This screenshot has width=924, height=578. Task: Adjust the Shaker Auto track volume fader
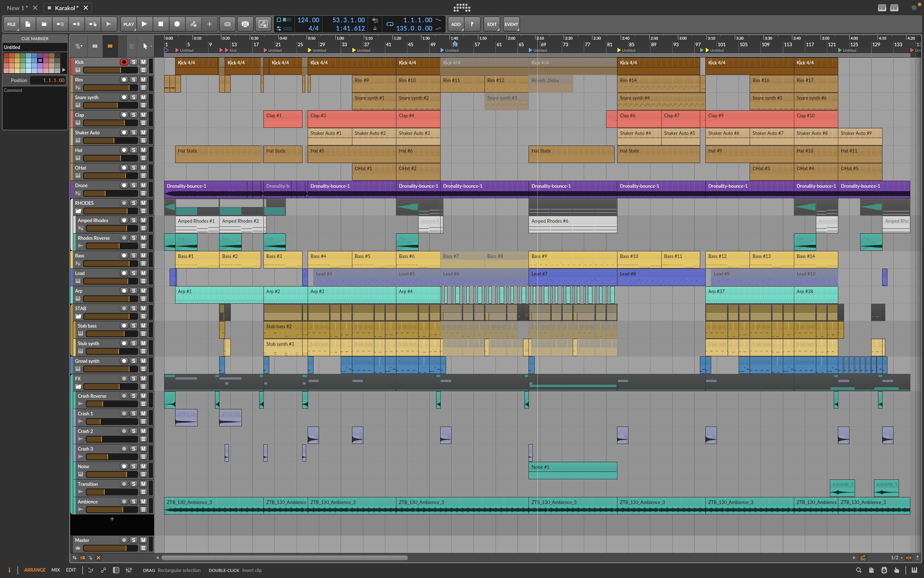pyautogui.click(x=110, y=140)
